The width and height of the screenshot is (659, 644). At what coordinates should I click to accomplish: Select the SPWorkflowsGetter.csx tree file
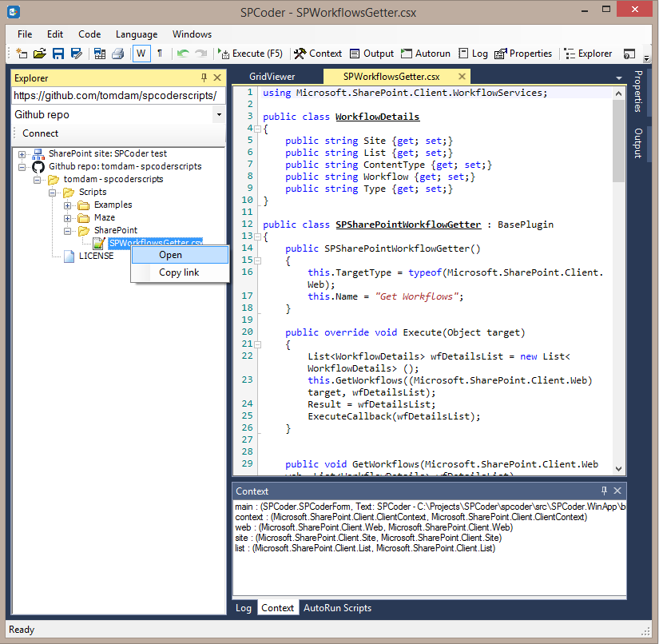156,242
